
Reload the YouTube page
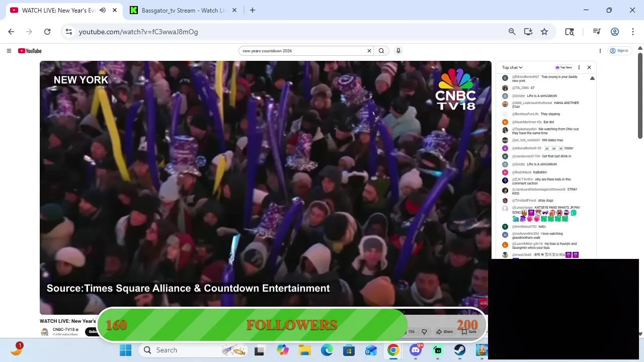pos(47,32)
